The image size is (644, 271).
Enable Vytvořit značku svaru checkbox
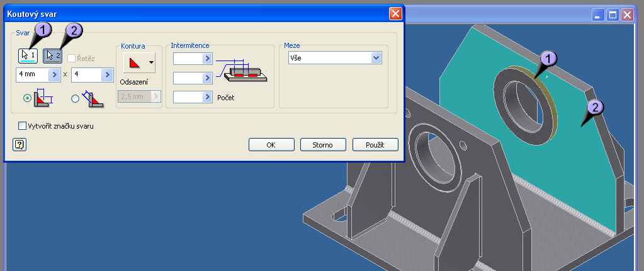pos(23,126)
